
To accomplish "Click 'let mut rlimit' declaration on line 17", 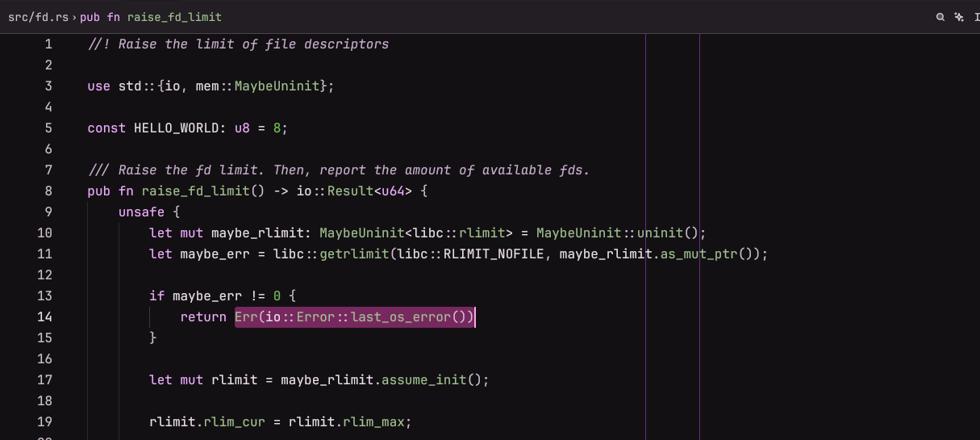I will point(203,380).
